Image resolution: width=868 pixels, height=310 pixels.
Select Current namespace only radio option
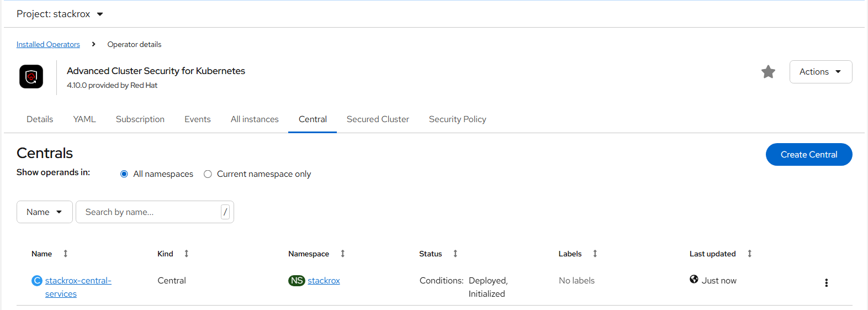tap(208, 174)
